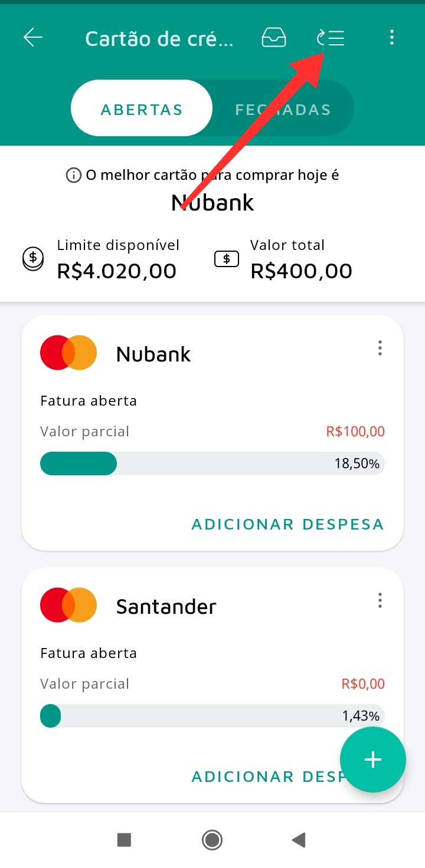Tap the banknote icon for Valor total
Viewport: 425px width, 868px height.
[227, 259]
